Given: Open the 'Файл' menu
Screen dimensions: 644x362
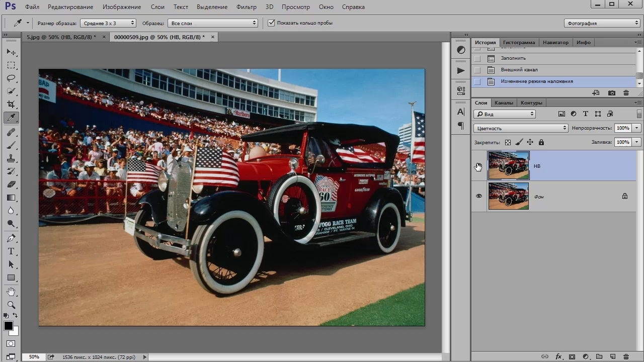Looking at the screenshot, I should 32,7.
